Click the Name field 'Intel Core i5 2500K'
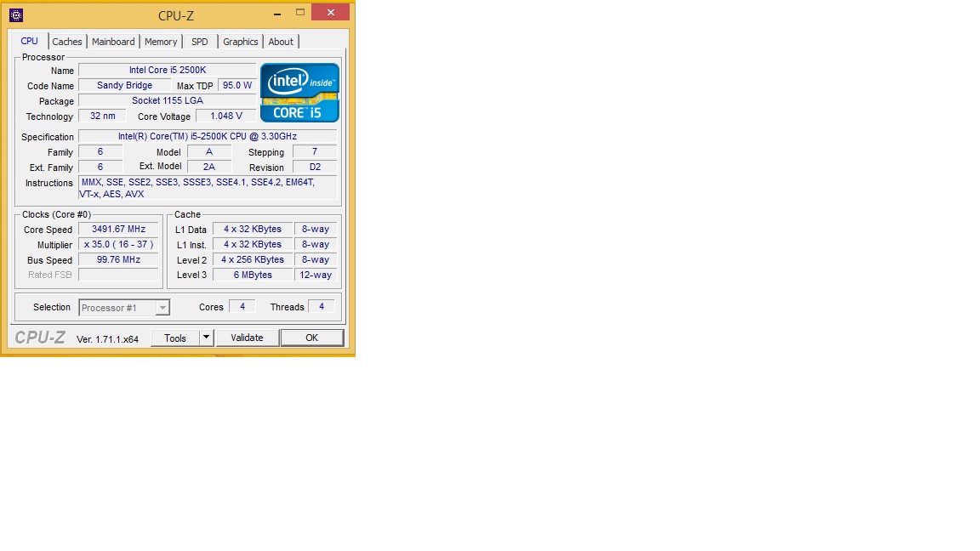Image resolution: width=980 pixels, height=551 pixels. pos(168,70)
